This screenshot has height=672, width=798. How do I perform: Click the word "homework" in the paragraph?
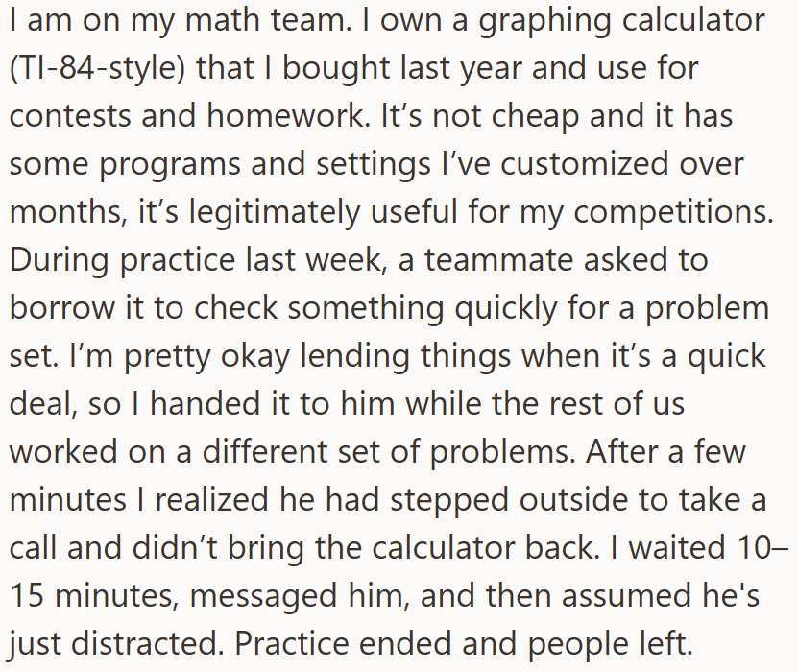(285, 115)
